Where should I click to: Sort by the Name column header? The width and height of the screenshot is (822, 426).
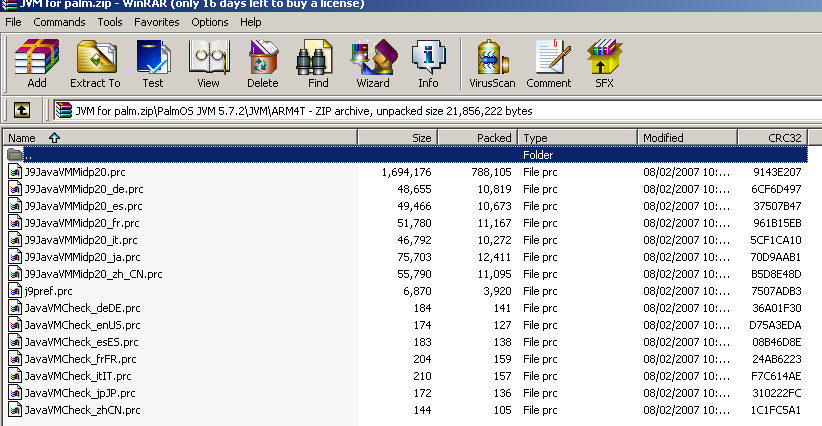click(x=180, y=138)
